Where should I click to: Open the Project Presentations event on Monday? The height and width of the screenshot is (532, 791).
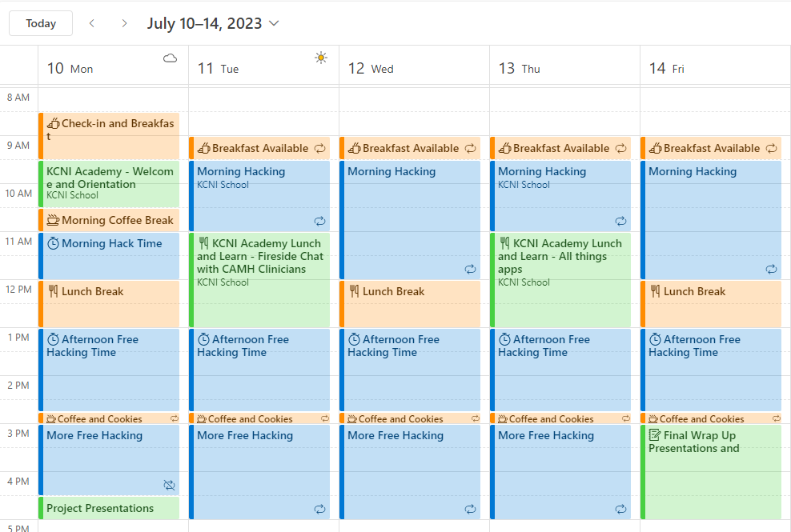pos(100,508)
